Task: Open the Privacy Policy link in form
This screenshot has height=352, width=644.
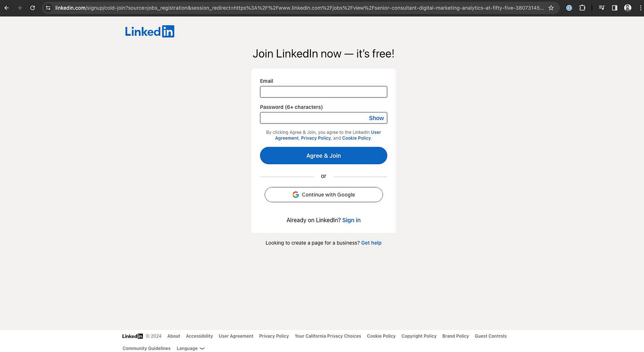Action: 316,138
